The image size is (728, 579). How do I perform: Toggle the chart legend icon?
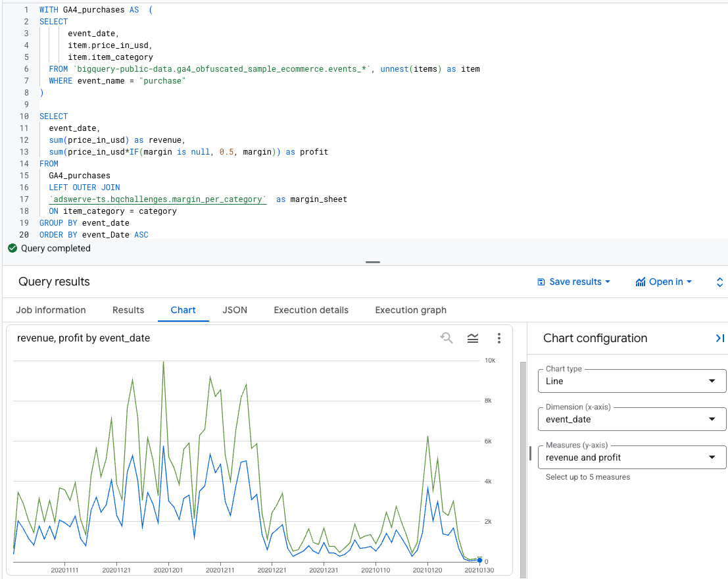click(473, 338)
